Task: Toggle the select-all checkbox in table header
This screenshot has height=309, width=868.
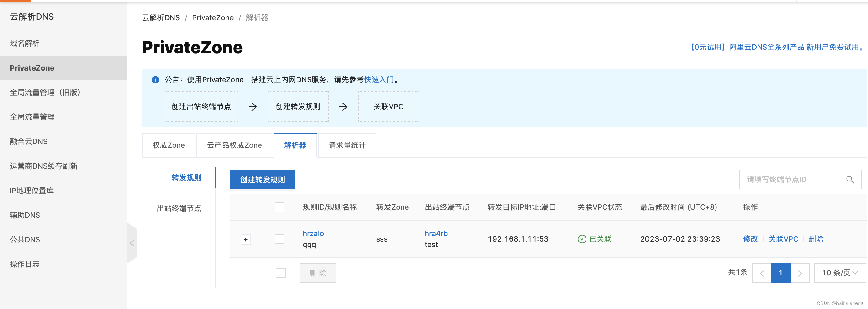Action: [279, 207]
